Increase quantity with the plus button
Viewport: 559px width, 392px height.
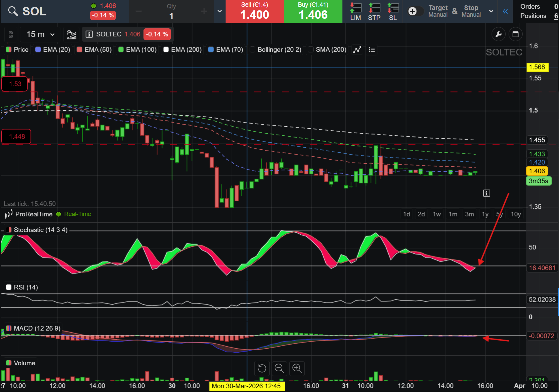[x=204, y=11]
